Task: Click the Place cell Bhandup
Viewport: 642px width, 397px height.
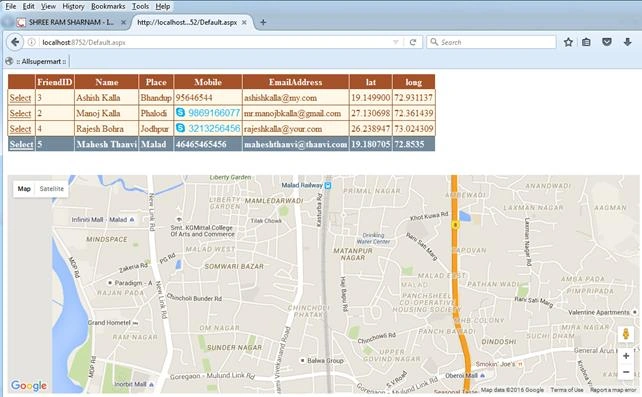Action: 156,98
